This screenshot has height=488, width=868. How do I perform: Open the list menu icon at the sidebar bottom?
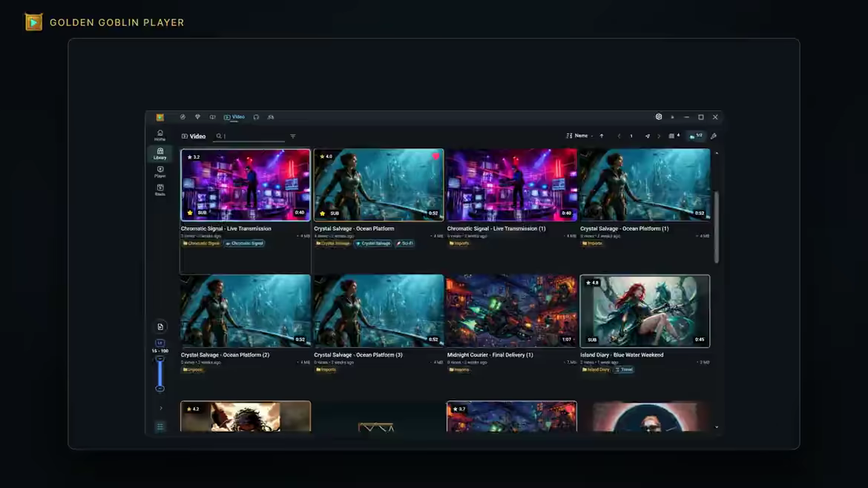point(160,426)
